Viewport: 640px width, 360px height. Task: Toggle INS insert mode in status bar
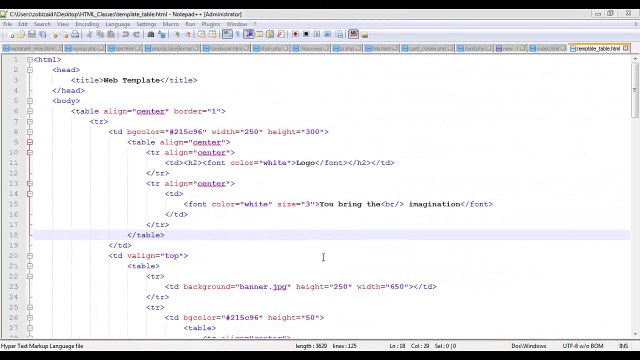coord(623,346)
